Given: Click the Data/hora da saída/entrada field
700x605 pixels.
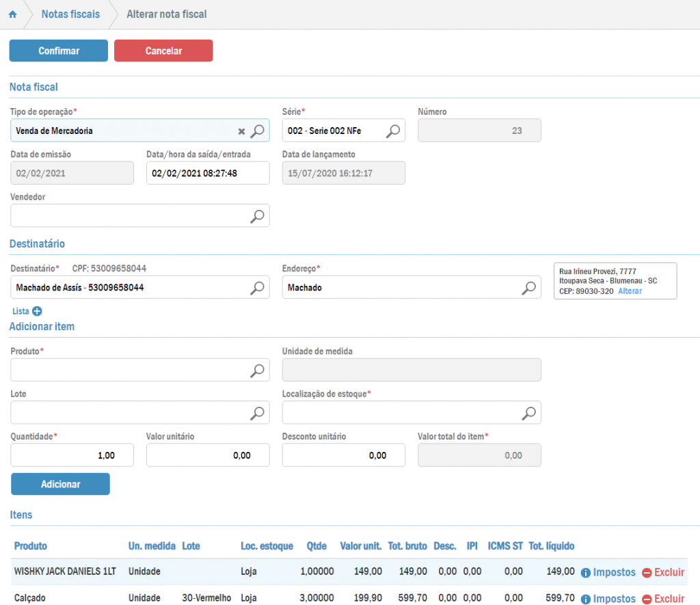Looking at the screenshot, I should [x=208, y=174].
